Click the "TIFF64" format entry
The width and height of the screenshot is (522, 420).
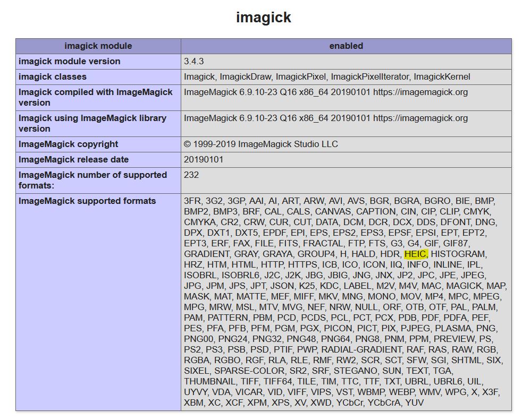point(277,381)
